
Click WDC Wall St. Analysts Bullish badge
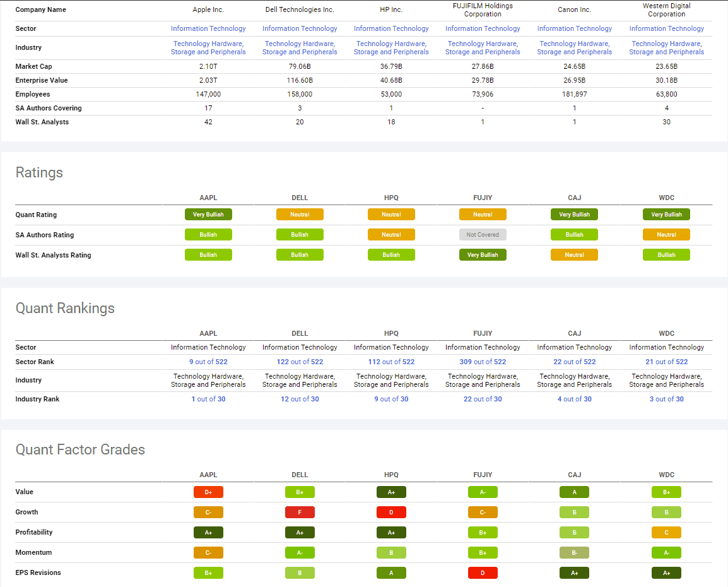coord(666,255)
